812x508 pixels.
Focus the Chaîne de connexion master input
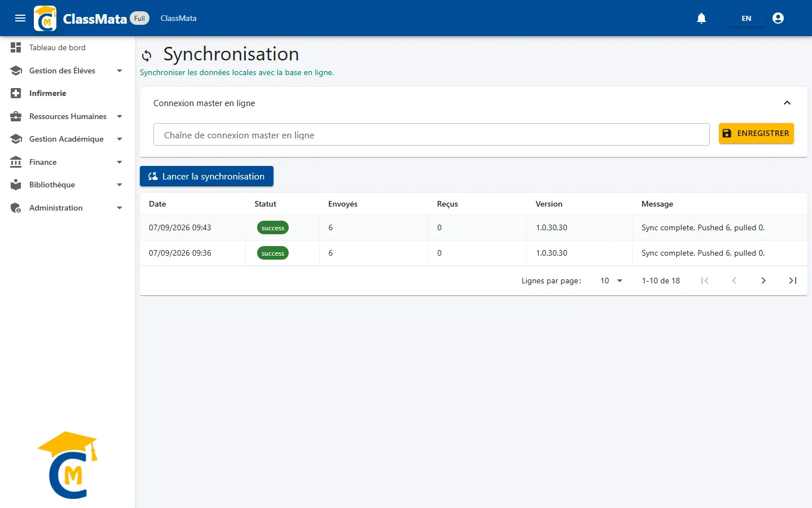[431, 134]
